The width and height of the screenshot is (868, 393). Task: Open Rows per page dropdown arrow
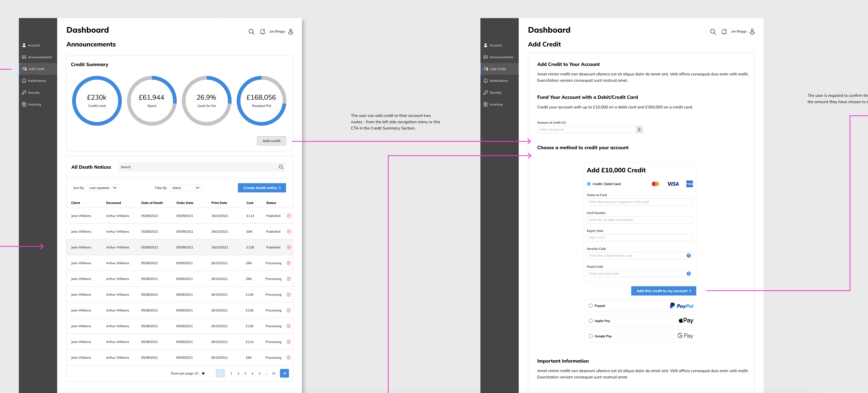click(203, 373)
